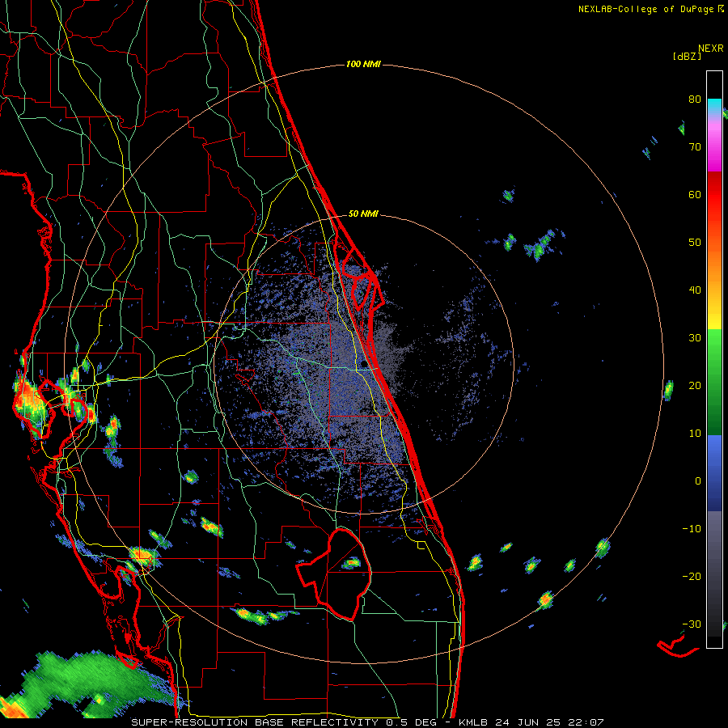Viewport: 728px width, 728px height.
Task: Click the KMLB timestamp 24 JUN 25 22:07
Action: coord(531,722)
